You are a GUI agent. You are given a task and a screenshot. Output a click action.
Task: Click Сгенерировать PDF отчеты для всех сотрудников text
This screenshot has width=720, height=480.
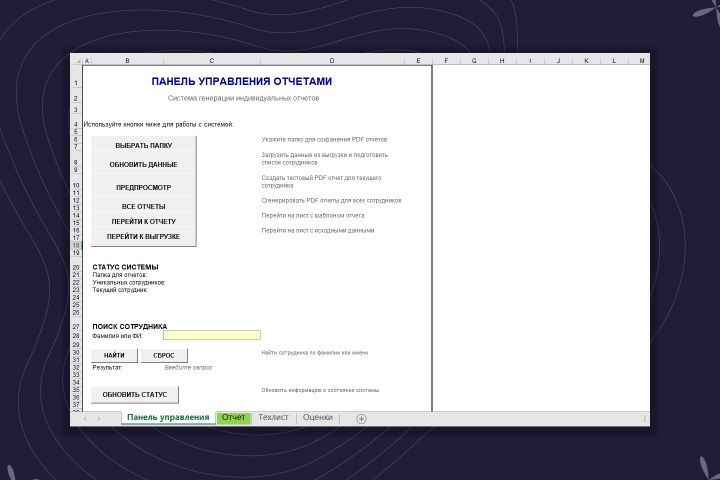click(x=332, y=201)
